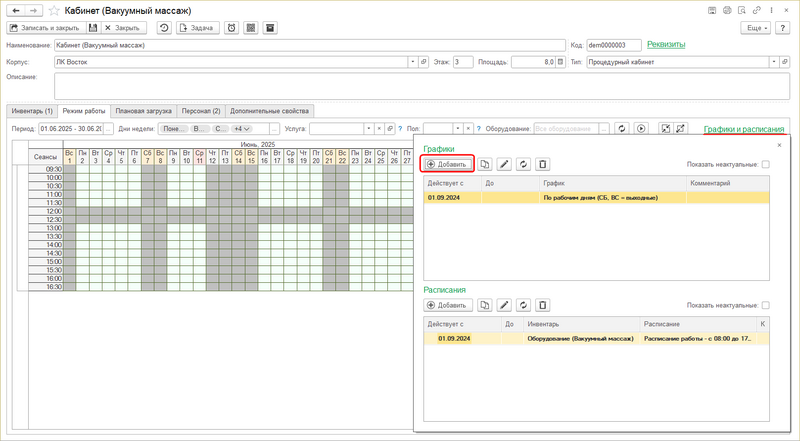The width and height of the screenshot is (800, 441).
Task: Click the Добавить button in Графики
Action: 448,164
